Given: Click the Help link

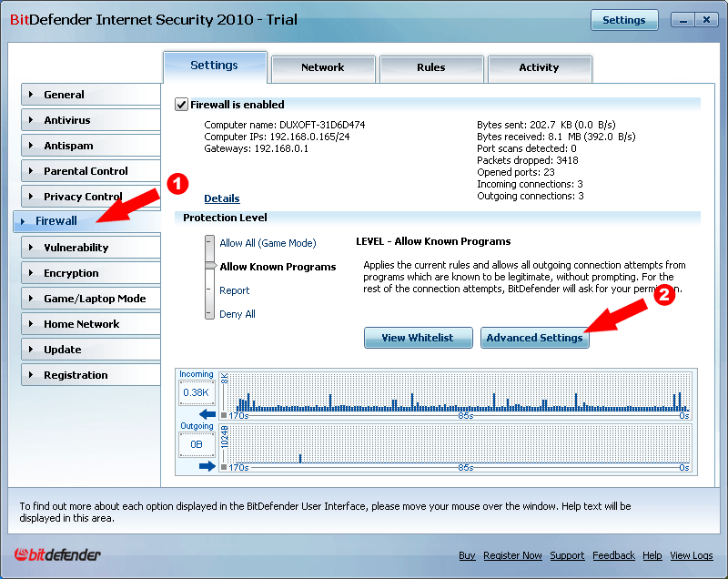Looking at the screenshot, I should [x=652, y=555].
